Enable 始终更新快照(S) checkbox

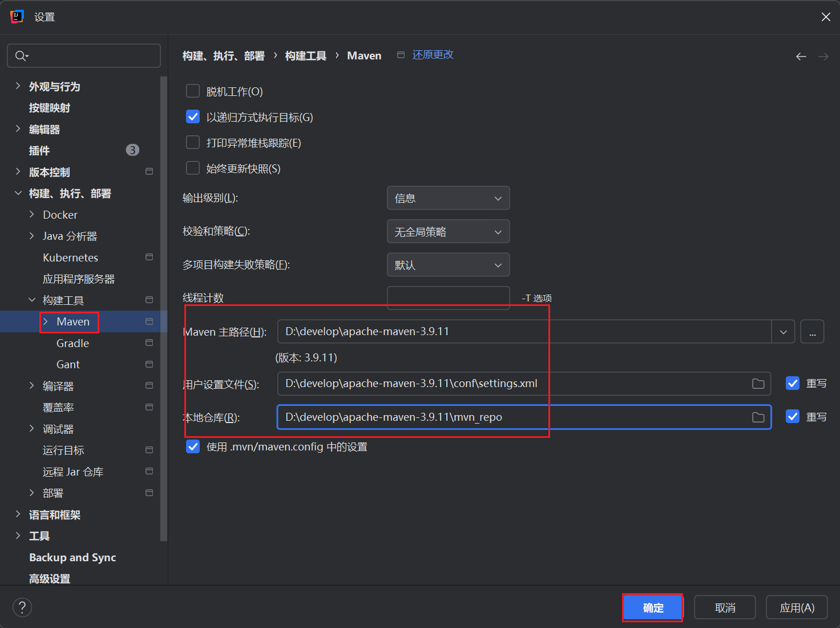(193, 168)
